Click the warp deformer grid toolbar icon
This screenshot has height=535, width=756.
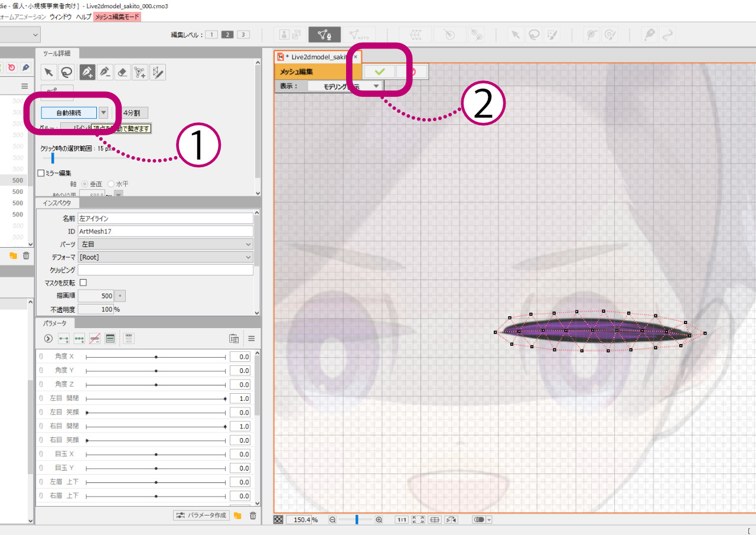tap(415, 35)
